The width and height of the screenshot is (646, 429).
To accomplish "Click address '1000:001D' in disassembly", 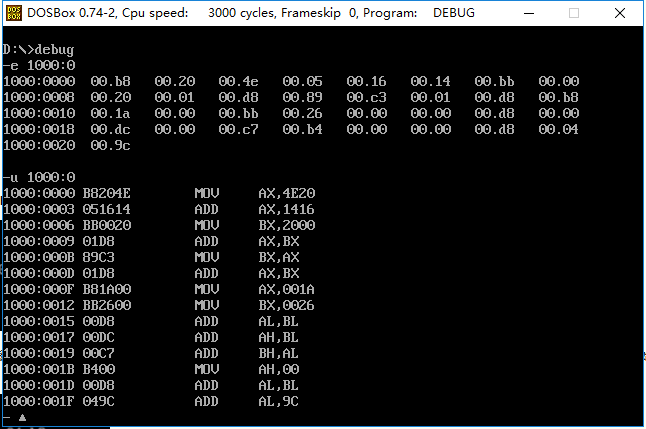I will coord(39,386).
